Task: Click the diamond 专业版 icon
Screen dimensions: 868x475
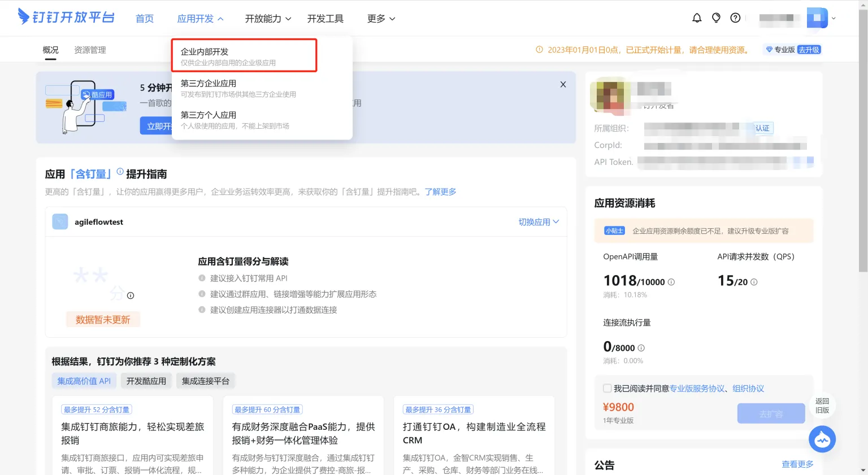Action: (769, 50)
